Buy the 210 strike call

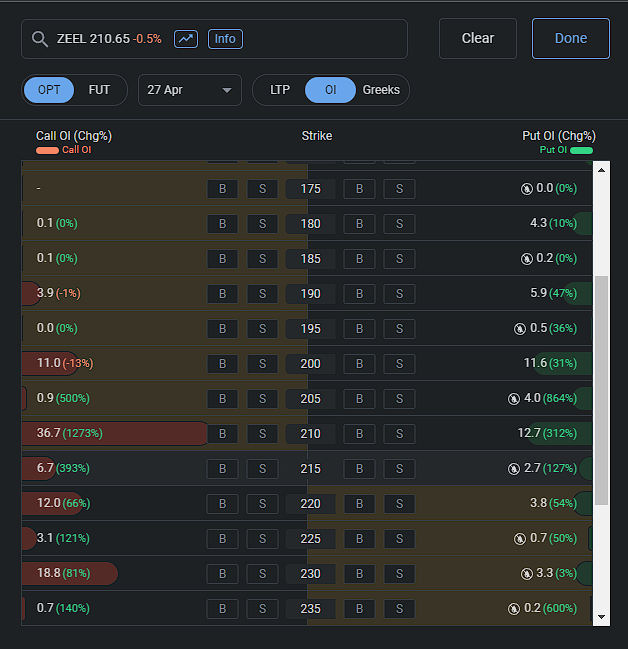click(223, 434)
